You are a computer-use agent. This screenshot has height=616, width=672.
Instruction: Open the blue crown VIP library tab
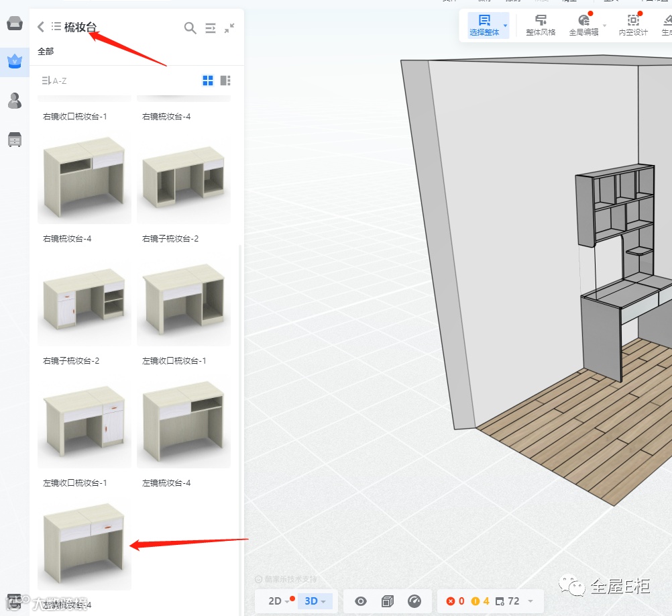[15, 62]
